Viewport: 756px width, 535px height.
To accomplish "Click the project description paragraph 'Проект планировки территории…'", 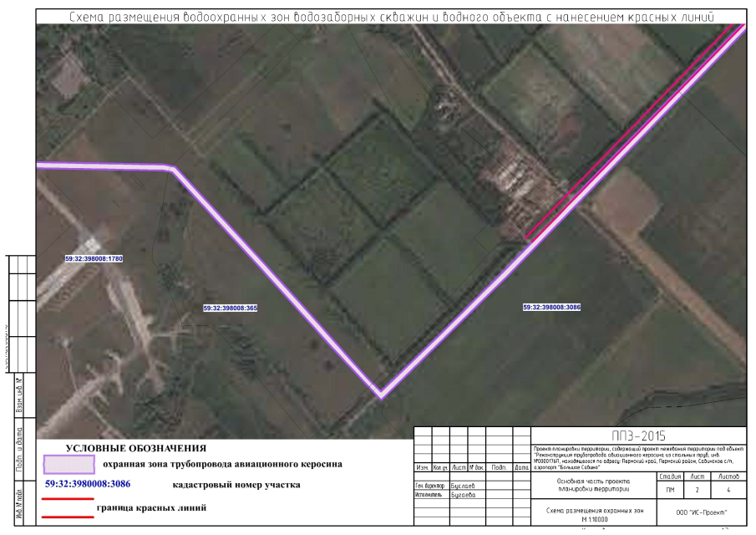I will click(639, 458).
